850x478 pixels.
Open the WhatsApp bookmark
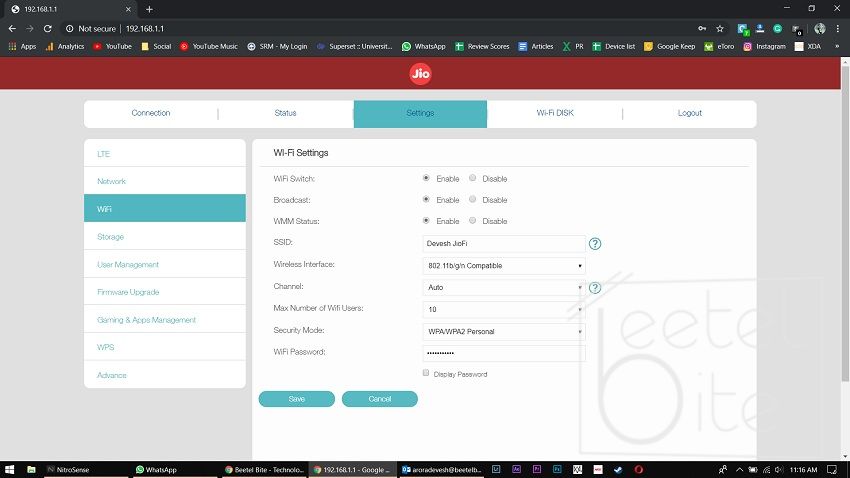click(423, 47)
